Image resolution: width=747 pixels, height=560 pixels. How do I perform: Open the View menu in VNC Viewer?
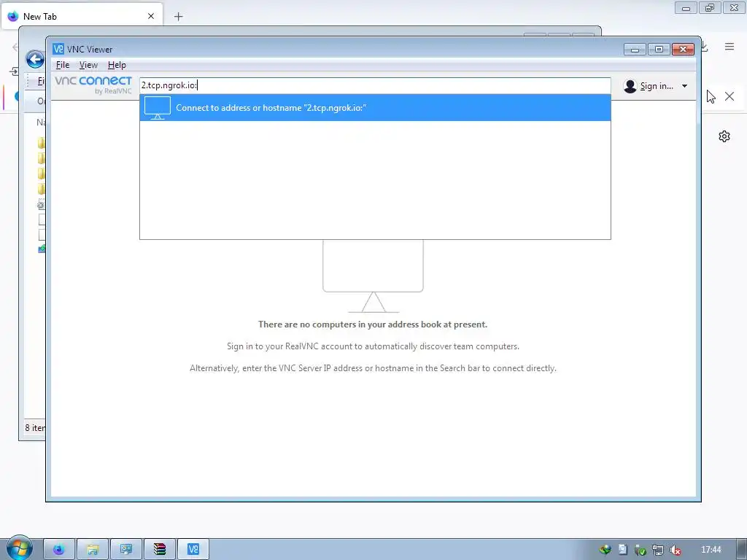pyautogui.click(x=88, y=65)
